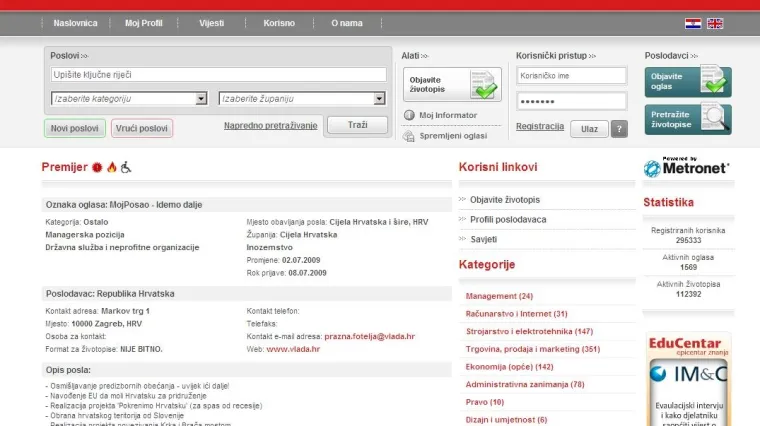Click the Novi poslovi button
Image resolution: width=760 pixels, height=426 pixels.
point(75,128)
